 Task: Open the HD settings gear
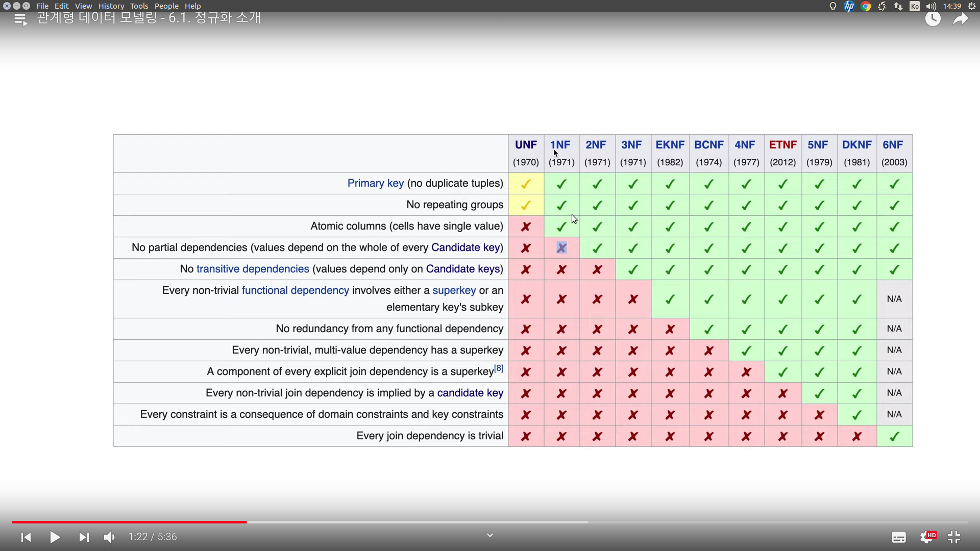(928, 537)
